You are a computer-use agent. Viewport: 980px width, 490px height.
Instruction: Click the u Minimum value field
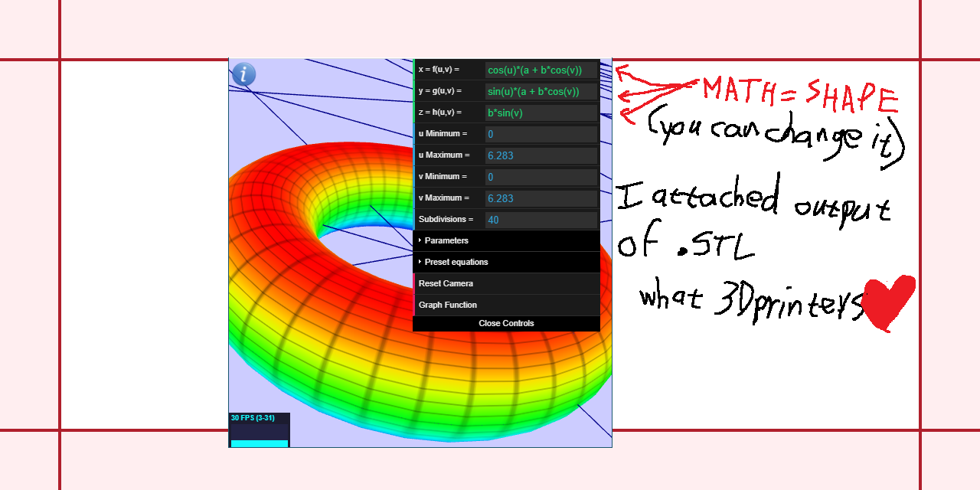tap(541, 133)
